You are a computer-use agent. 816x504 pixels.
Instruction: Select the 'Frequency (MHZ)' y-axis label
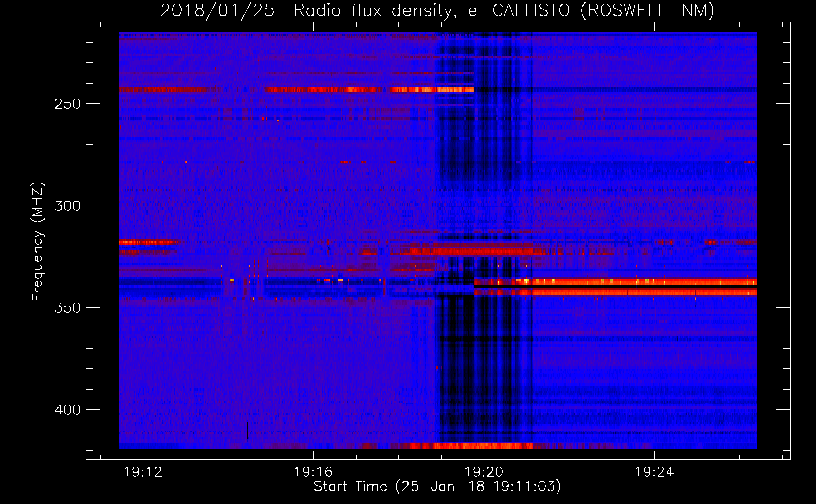click(x=38, y=242)
